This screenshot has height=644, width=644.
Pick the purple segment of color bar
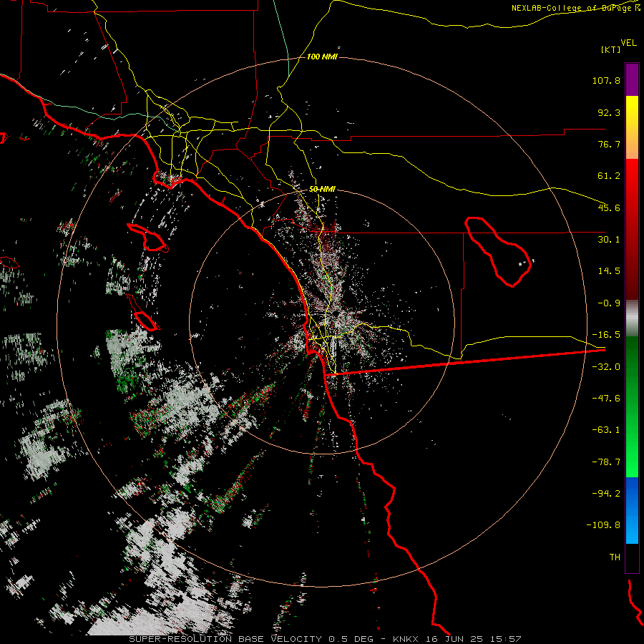coord(632,79)
